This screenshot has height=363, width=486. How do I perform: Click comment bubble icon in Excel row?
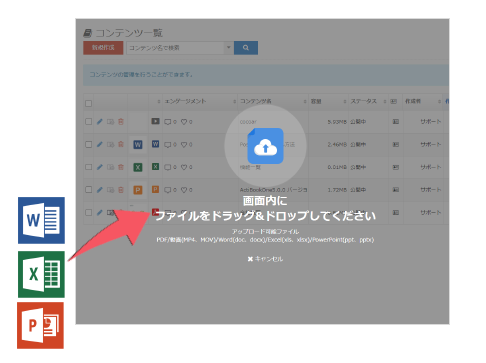[x=168, y=167]
